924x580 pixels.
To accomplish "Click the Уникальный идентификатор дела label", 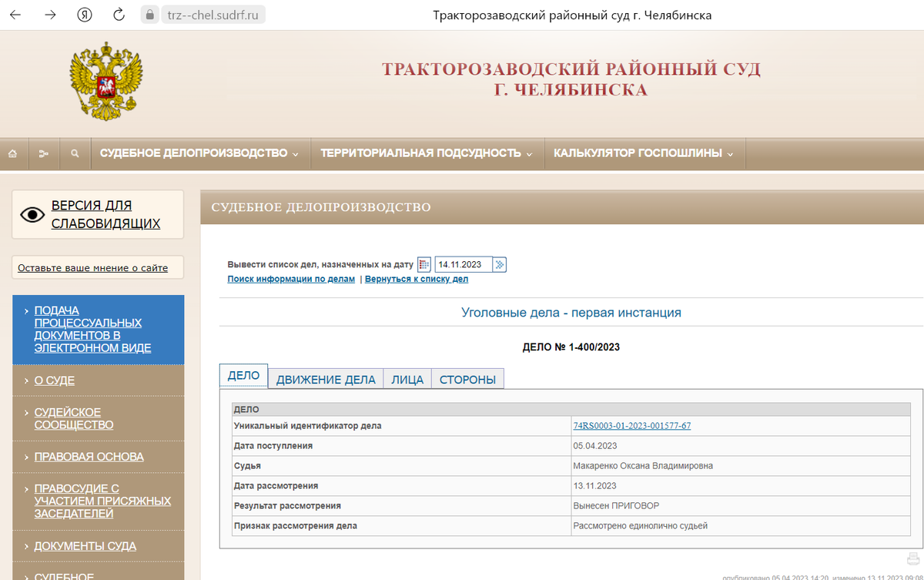I will 307,426.
